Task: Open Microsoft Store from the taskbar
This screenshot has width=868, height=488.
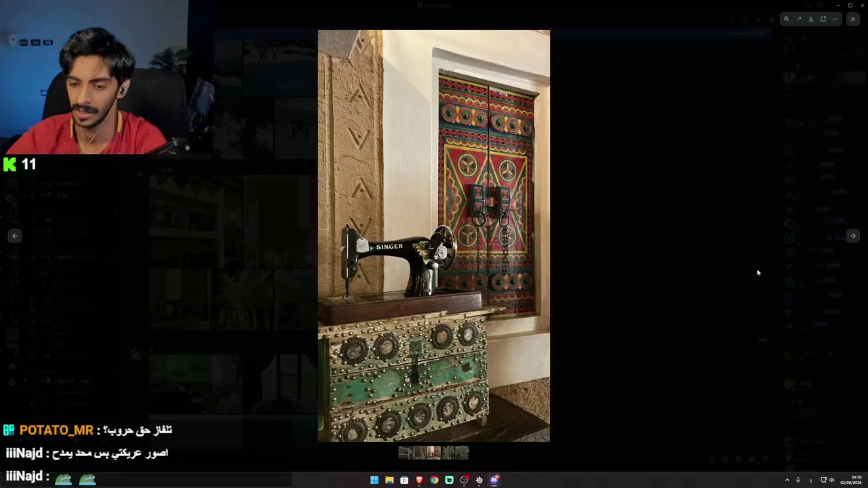Action: pyautogui.click(x=404, y=480)
